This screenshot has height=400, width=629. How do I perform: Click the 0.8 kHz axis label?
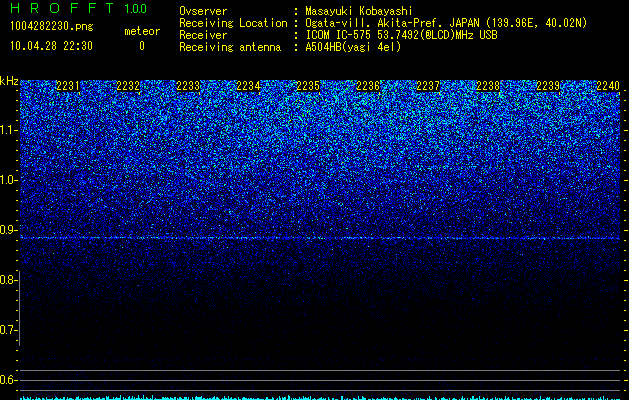coord(9,280)
